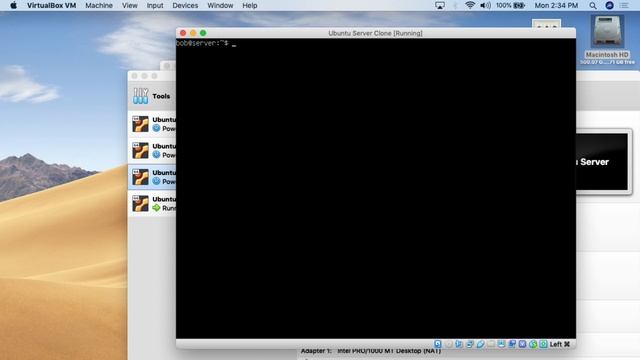This screenshot has width=640, height=360.
Task: Click the terminal prompt bob@server
Action: click(202, 43)
